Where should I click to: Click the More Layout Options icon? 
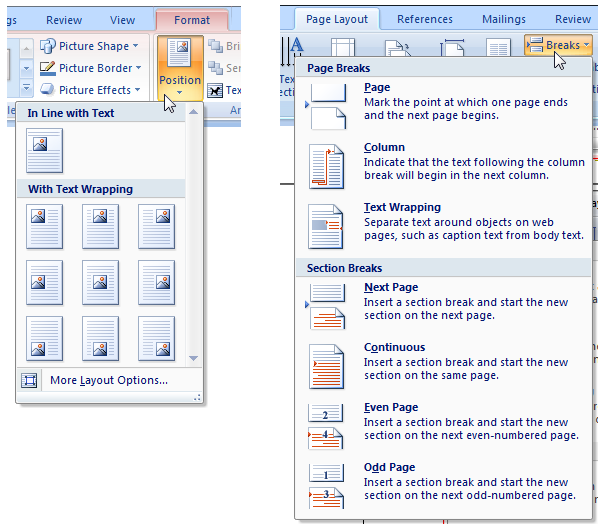tap(29, 380)
